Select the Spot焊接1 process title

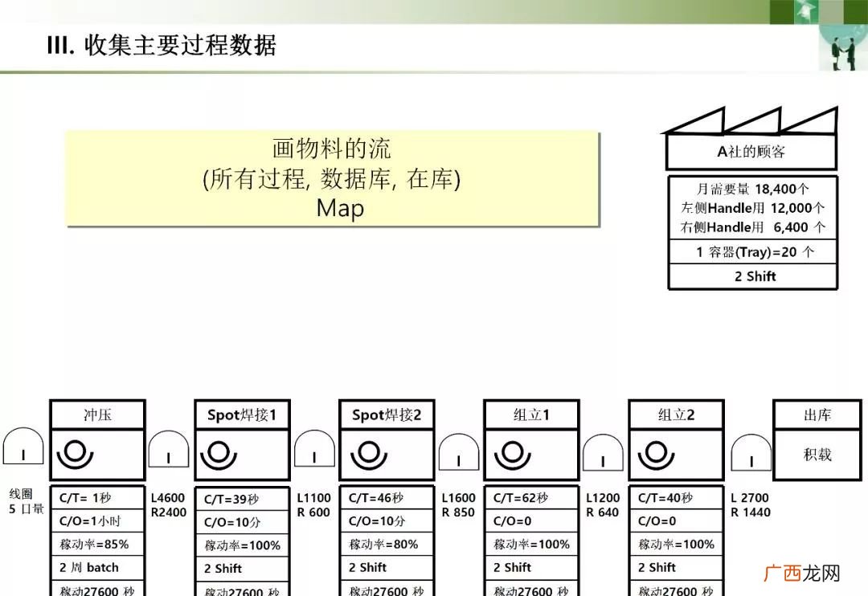coord(242,414)
